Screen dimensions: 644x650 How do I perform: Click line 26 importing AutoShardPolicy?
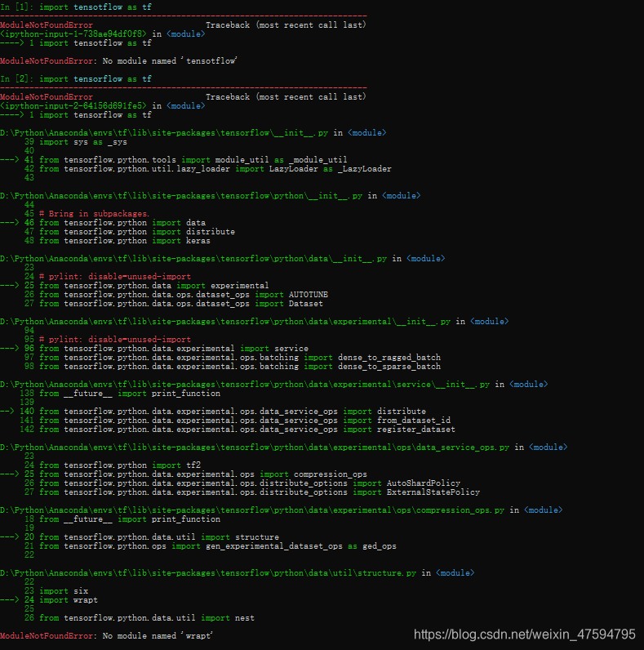coord(242,483)
